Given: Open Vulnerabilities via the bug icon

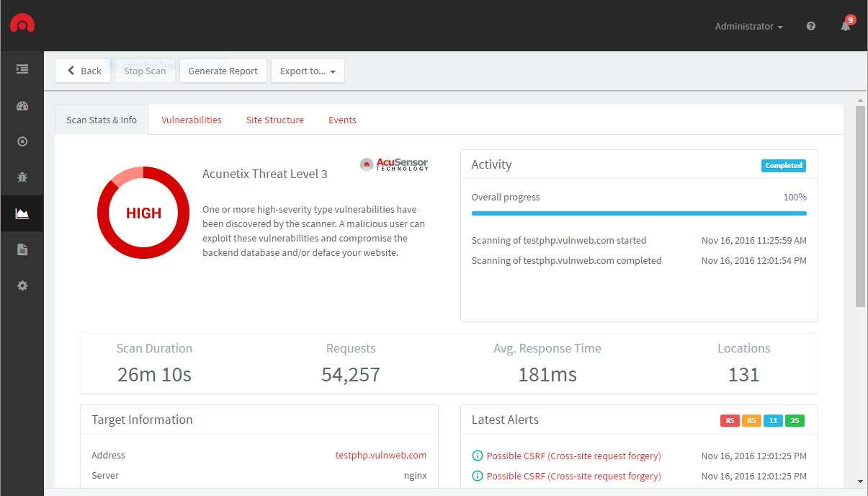Looking at the screenshot, I should [x=22, y=177].
